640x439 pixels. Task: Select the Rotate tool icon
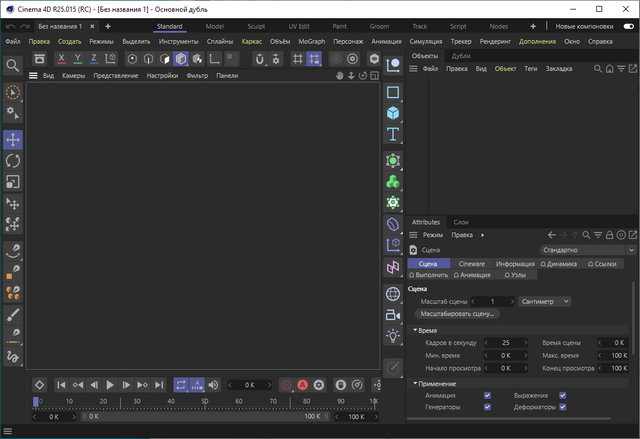(13, 160)
